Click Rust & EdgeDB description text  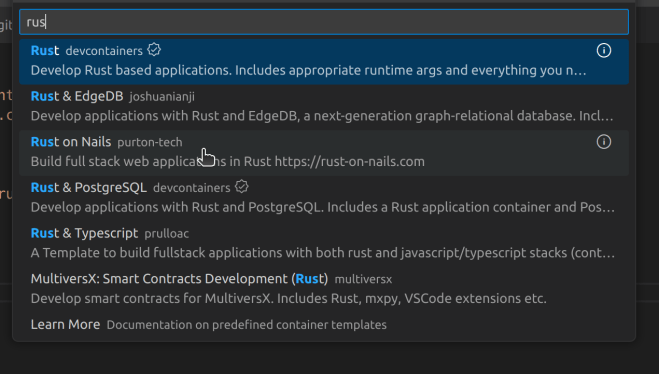(322, 116)
